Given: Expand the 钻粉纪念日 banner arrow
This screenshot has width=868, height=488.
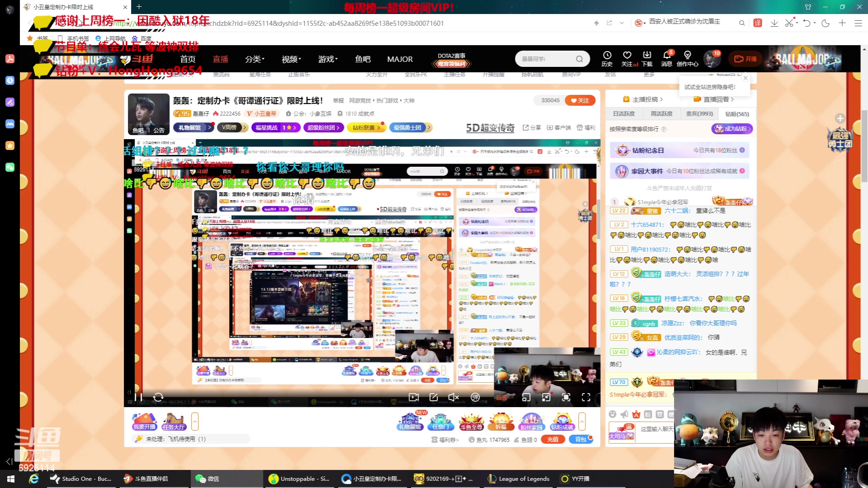Looking at the screenshot, I should coord(742,150).
